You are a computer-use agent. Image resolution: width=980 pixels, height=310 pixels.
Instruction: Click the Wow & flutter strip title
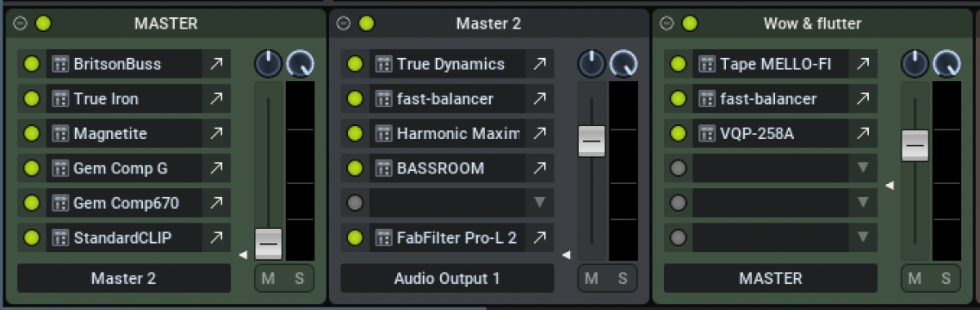pyautogui.click(x=813, y=24)
